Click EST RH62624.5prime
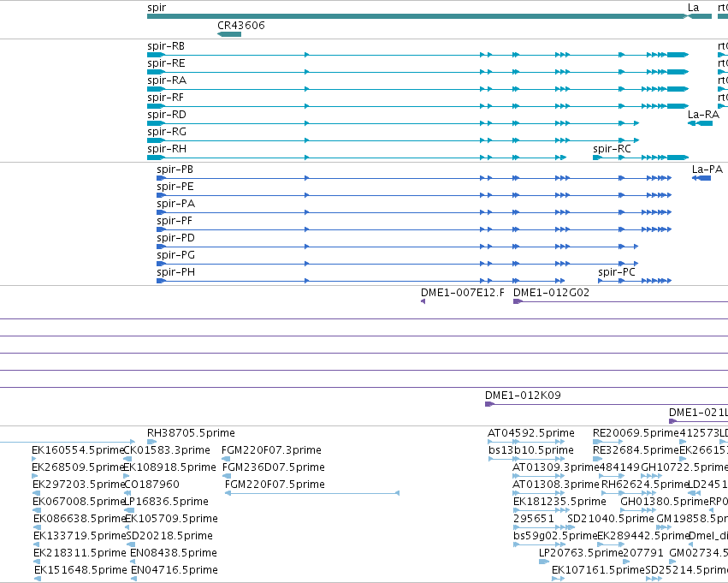 tap(629, 493)
